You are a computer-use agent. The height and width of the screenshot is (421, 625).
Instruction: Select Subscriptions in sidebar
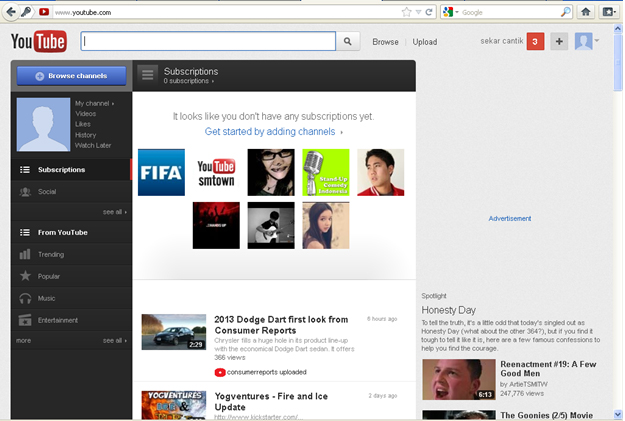(71, 170)
